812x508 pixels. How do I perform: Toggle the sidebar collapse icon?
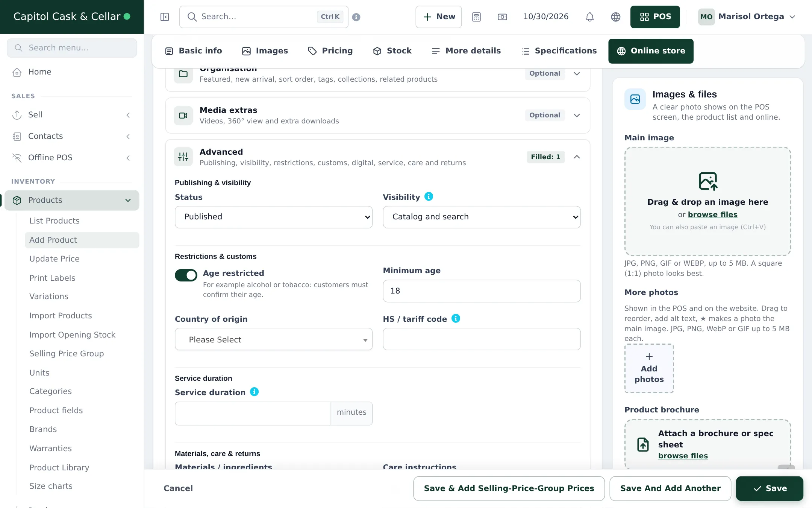click(165, 17)
